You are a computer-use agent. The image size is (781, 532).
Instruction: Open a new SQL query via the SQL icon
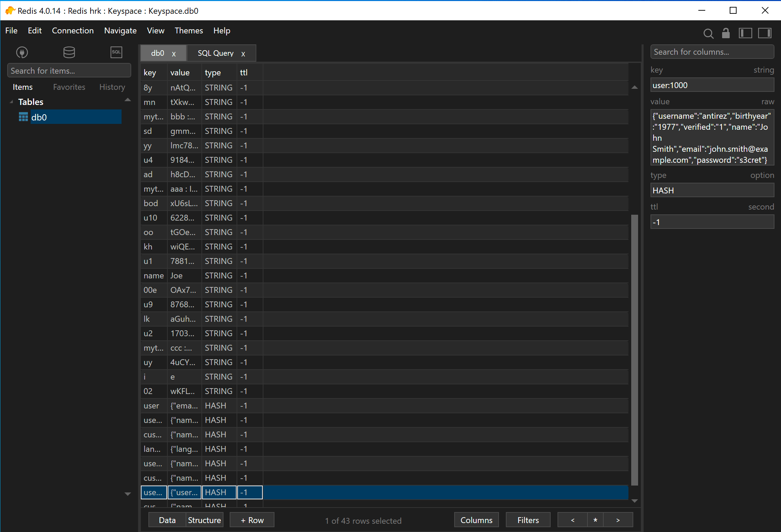116,52
